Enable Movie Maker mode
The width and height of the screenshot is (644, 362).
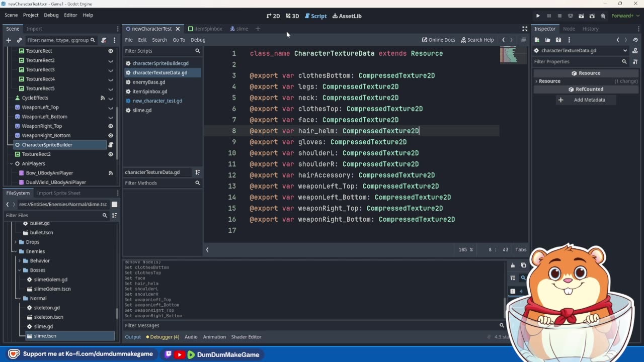(603, 16)
